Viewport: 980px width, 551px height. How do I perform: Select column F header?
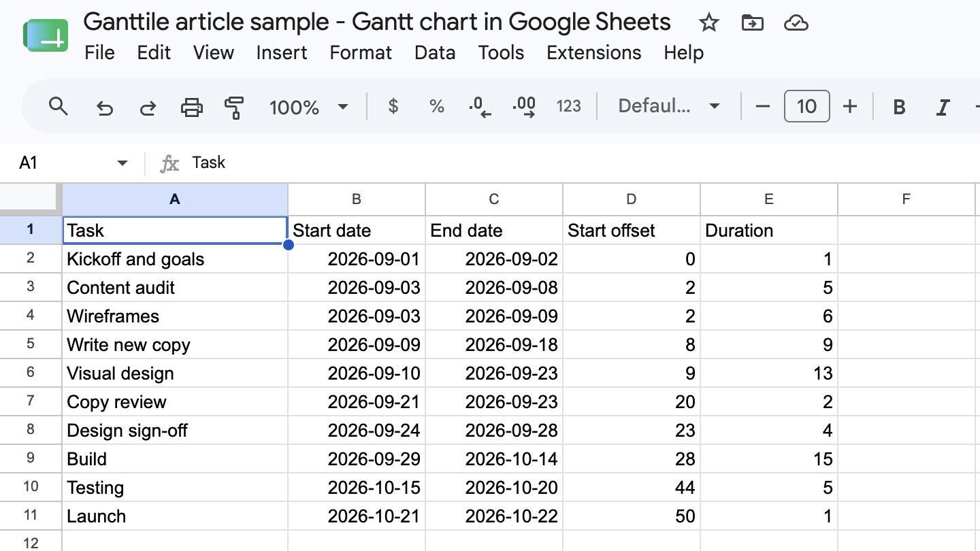[906, 199]
